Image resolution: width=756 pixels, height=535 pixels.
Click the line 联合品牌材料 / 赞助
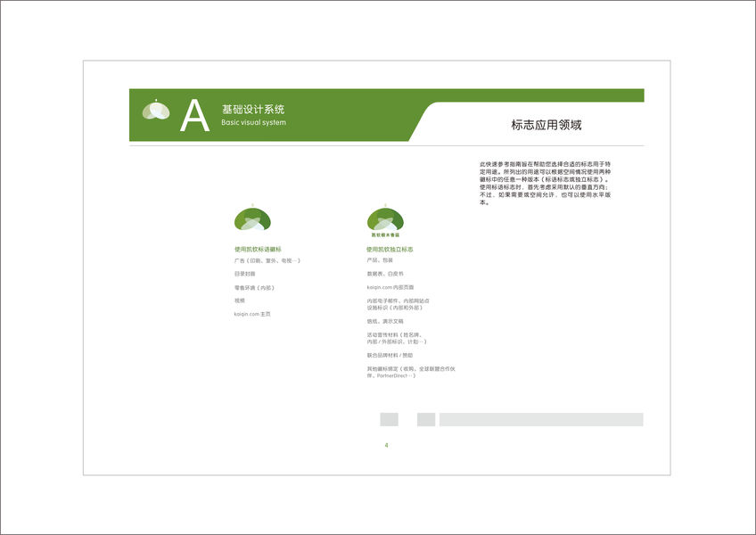[x=390, y=355]
